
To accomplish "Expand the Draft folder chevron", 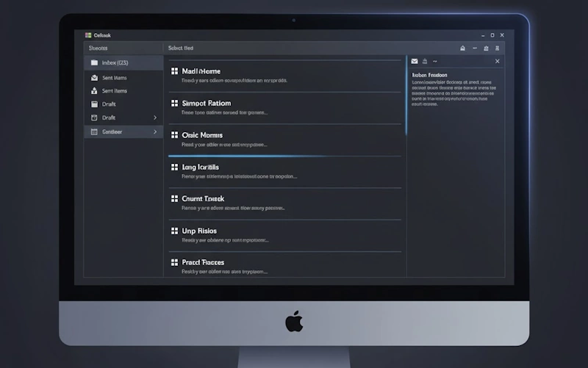I will pyautogui.click(x=155, y=118).
